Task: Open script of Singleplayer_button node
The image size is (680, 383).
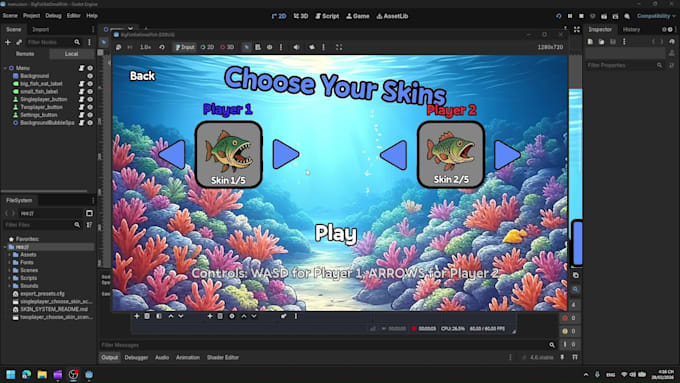Action: click(82, 99)
